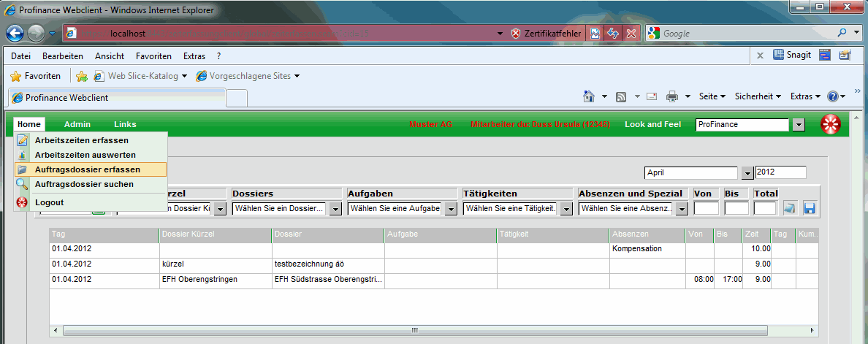Click the Von time input field
Screen dimensions: 868x344
point(706,208)
